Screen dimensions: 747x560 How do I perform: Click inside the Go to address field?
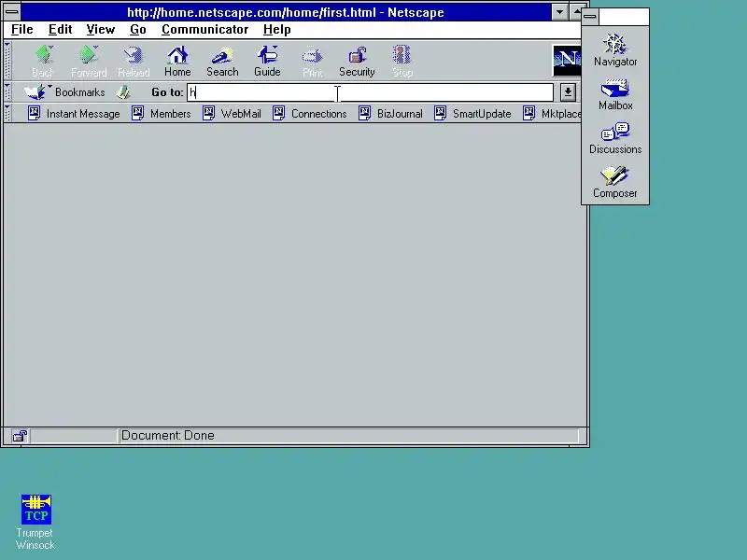click(370, 92)
